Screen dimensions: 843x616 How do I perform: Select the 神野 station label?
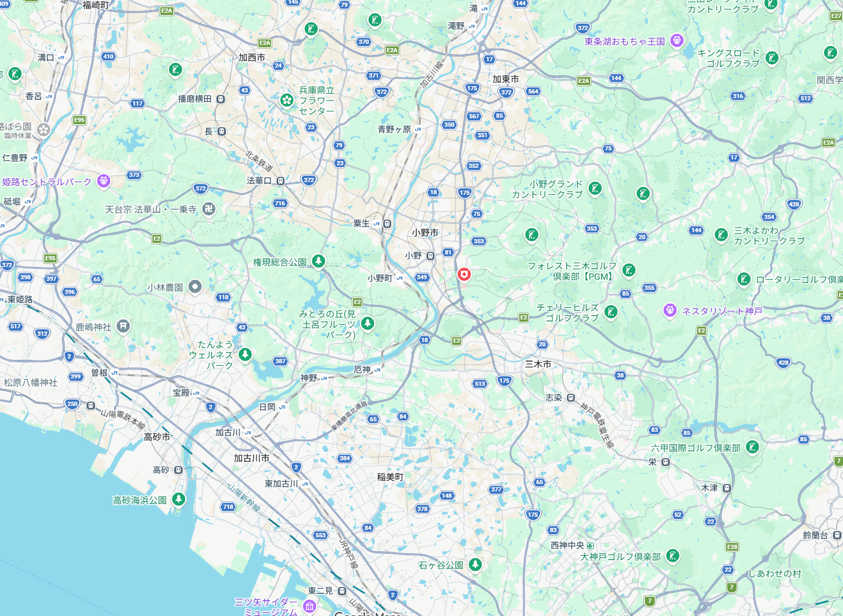tap(309, 378)
